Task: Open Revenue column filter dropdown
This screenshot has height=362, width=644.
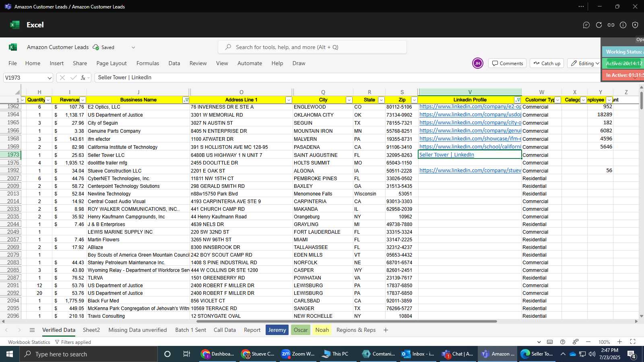Action: coord(83,100)
